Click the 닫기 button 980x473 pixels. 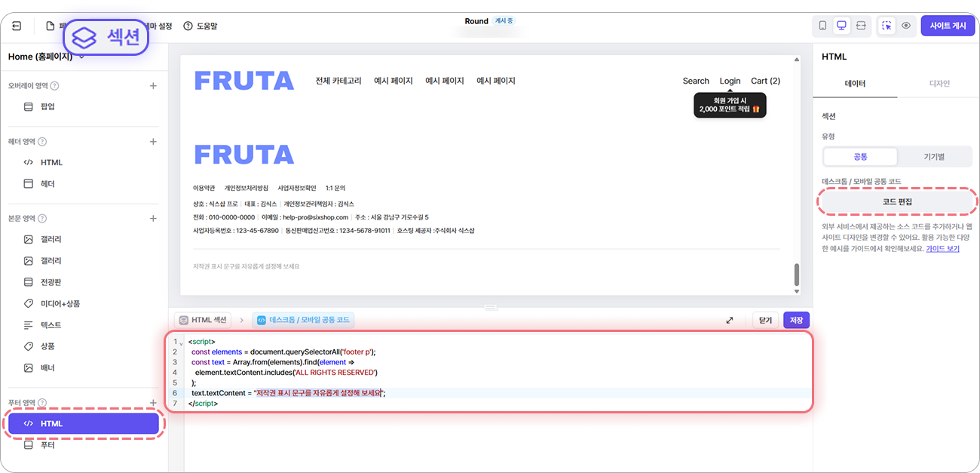765,320
